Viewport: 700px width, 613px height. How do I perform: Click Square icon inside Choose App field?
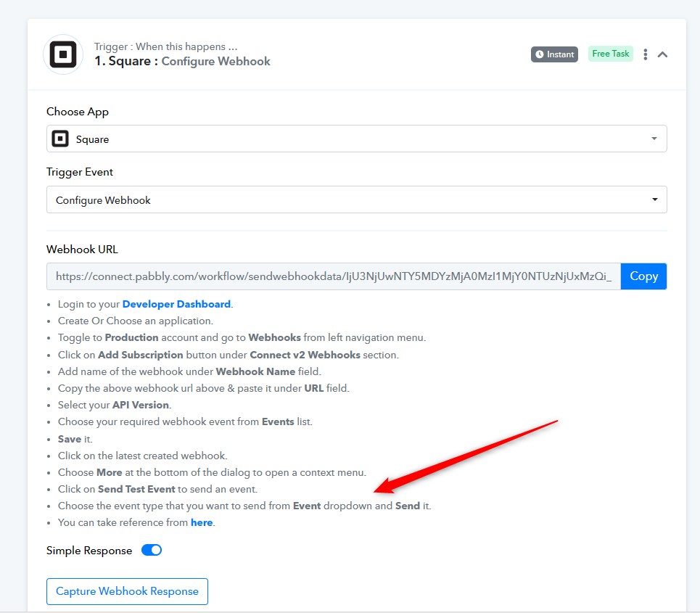(60, 139)
